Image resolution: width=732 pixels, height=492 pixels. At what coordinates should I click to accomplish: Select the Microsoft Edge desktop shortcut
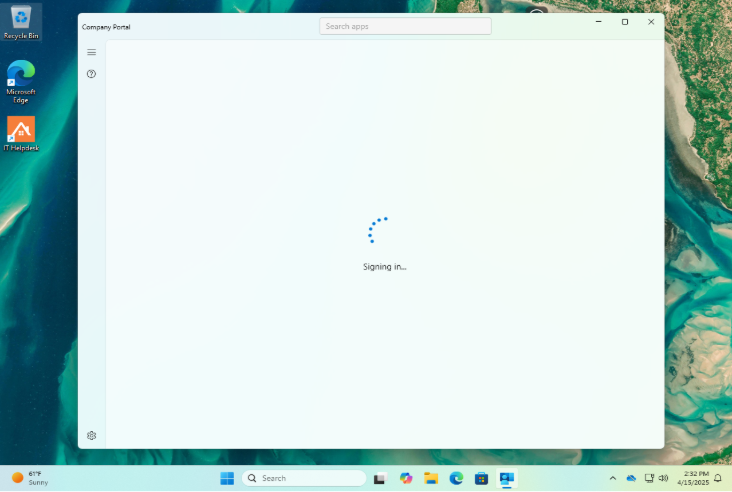(x=21, y=81)
